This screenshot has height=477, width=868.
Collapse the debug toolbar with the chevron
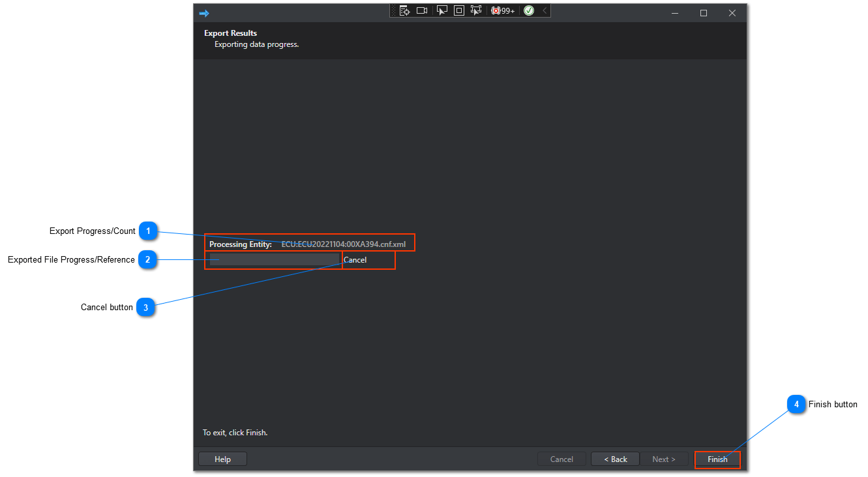click(x=545, y=10)
